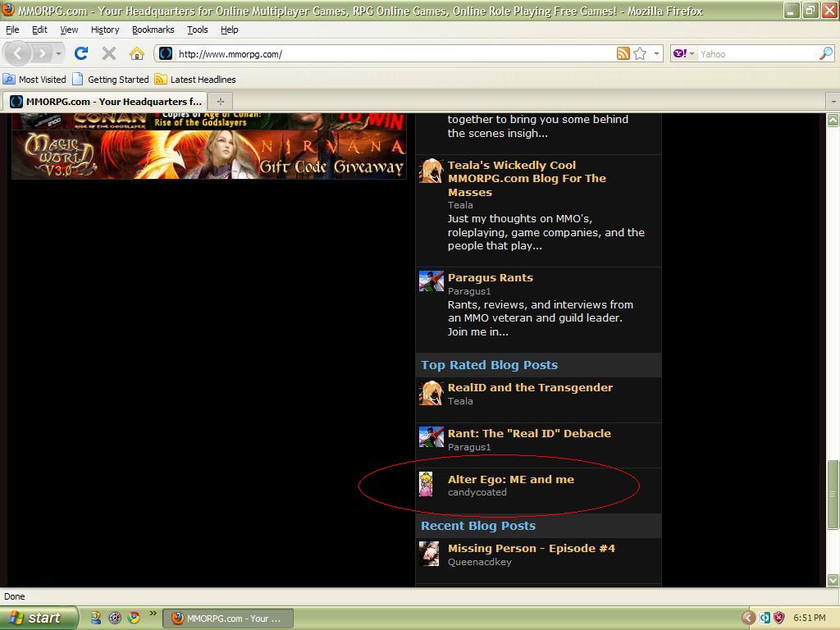Open the Windows Start menu
840x630 pixels.
coord(39,618)
